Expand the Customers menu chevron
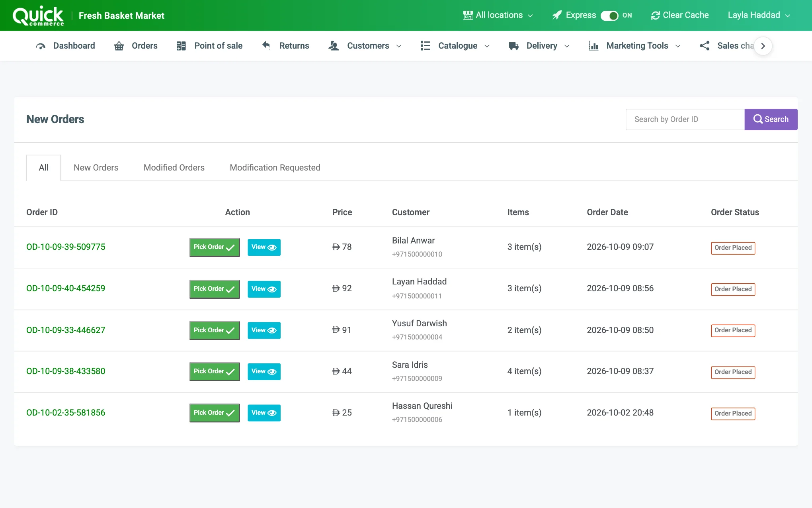This screenshot has width=812, height=508. 399,46
